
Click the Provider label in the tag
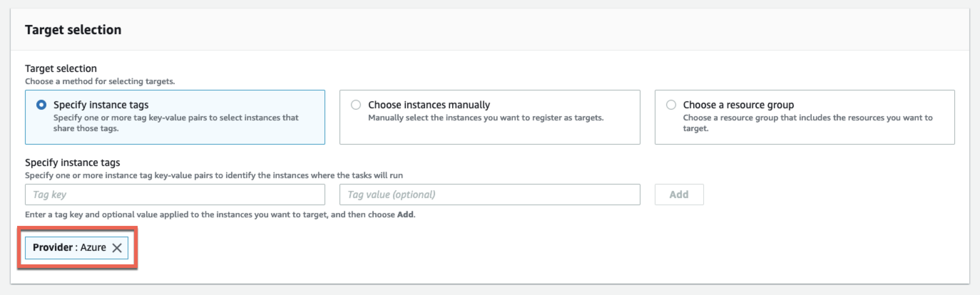click(52, 248)
